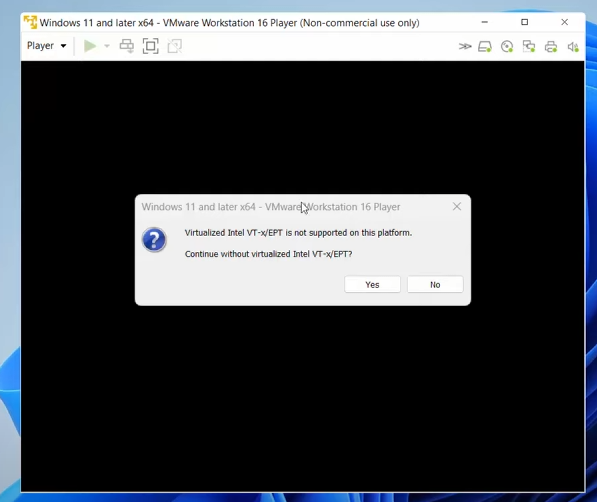This screenshot has height=502, width=597.
Task: Click the sound card device icon
Action: [573, 46]
